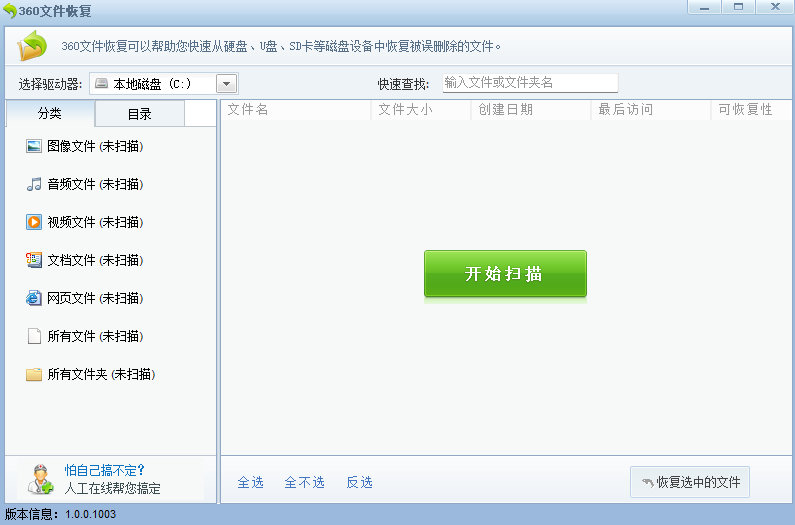Open the 怕自己搞不定? help link
The height and width of the screenshot is (525, 795).
tap(105, 470)
